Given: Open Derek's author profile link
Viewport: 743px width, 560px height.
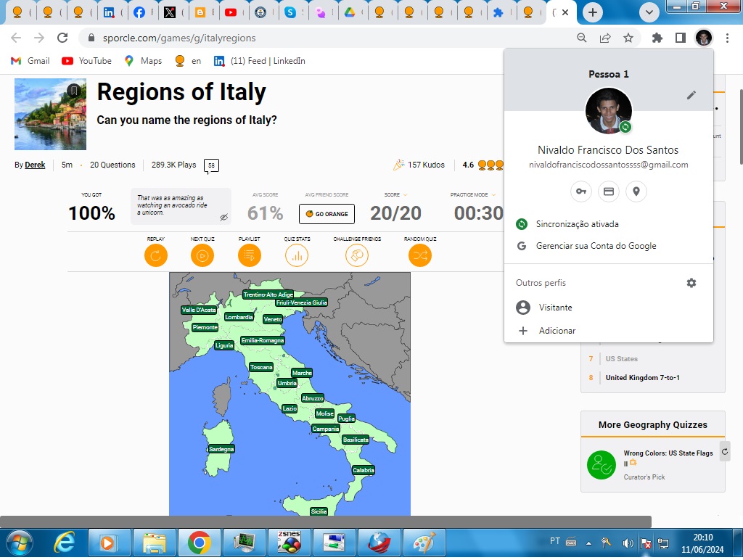Looking at the screenshot, I should tap(34, 165).
